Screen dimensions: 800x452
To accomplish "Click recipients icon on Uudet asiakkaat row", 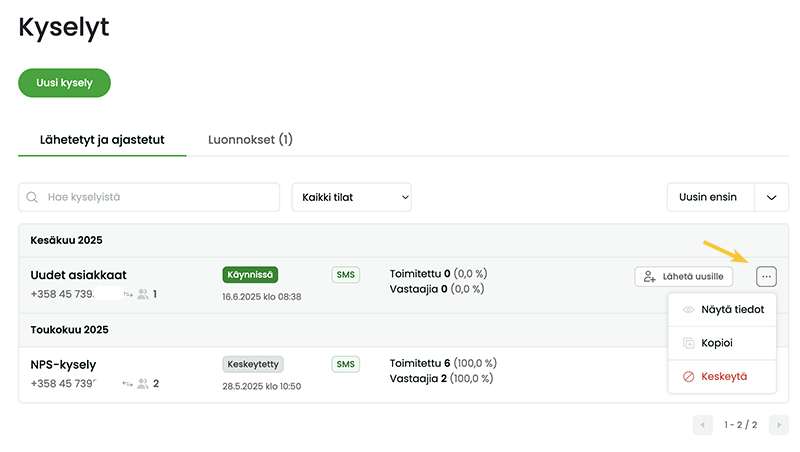I will pyautogui.click(x=143, y=294).
